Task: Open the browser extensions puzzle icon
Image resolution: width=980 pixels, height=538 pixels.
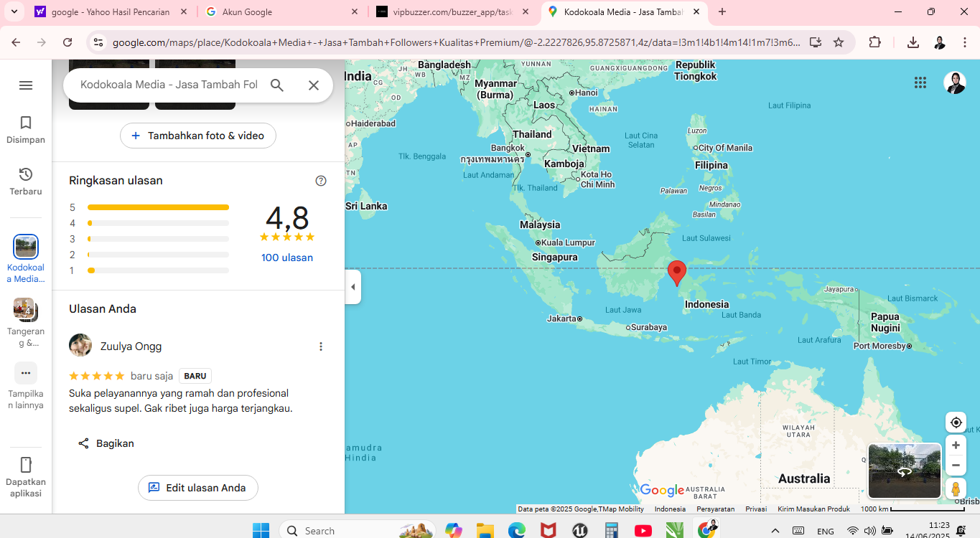Action: click(874, 42)
